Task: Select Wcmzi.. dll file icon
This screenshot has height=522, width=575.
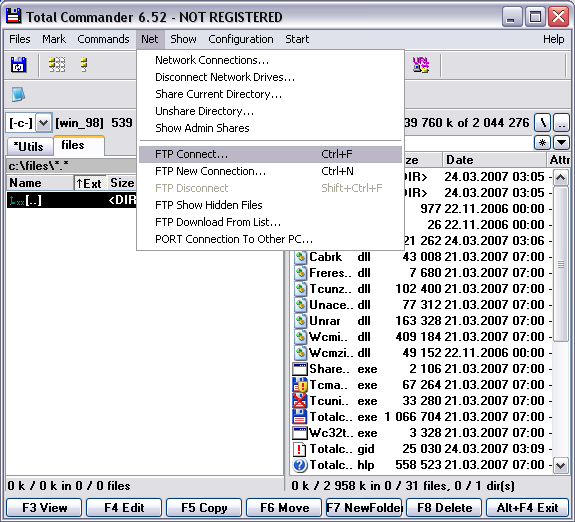Action: tap(300, 353)
